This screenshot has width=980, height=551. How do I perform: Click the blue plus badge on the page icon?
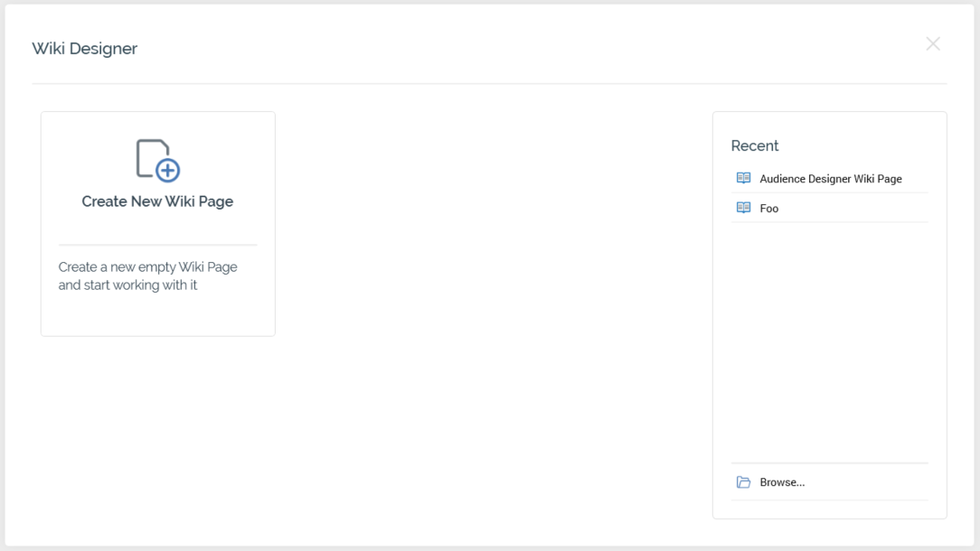pos(167,169)
